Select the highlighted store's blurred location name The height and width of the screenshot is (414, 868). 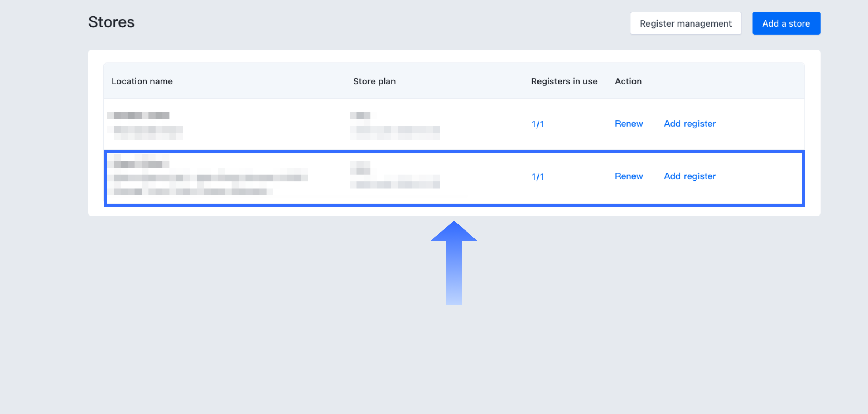click(138, 164)
